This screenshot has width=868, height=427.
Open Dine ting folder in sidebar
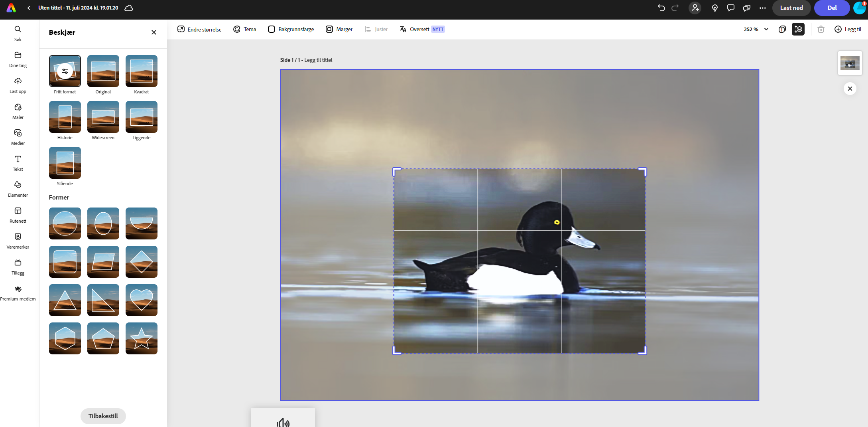click(18, 59)
